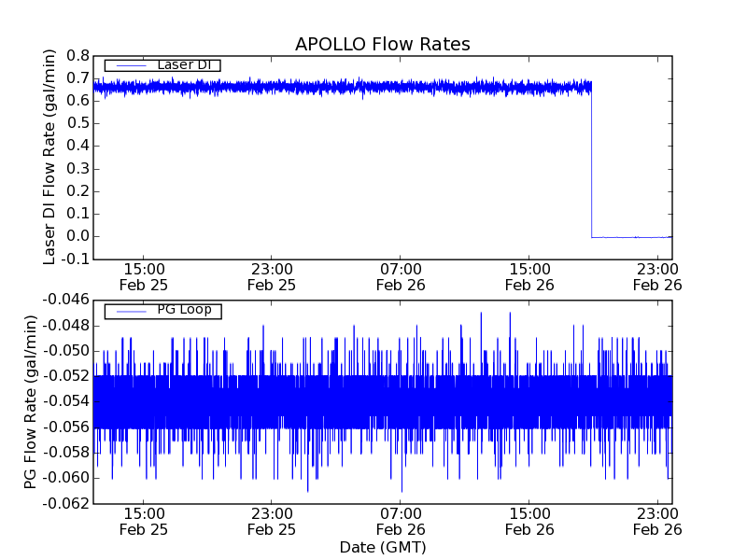Click the 0.4 y-axis tick label
The width and height of the screenshot is (747, 560).
[x=78, y=146]
